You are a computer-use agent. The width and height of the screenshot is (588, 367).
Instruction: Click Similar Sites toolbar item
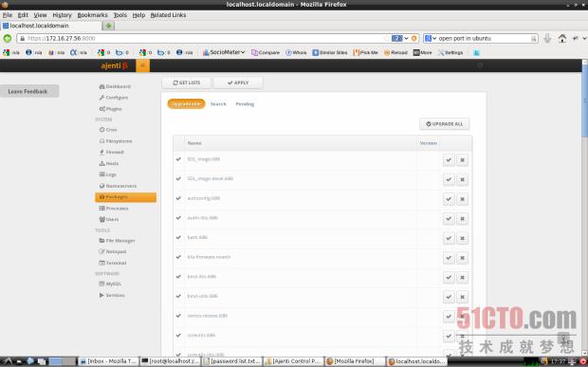pos(330,53)
